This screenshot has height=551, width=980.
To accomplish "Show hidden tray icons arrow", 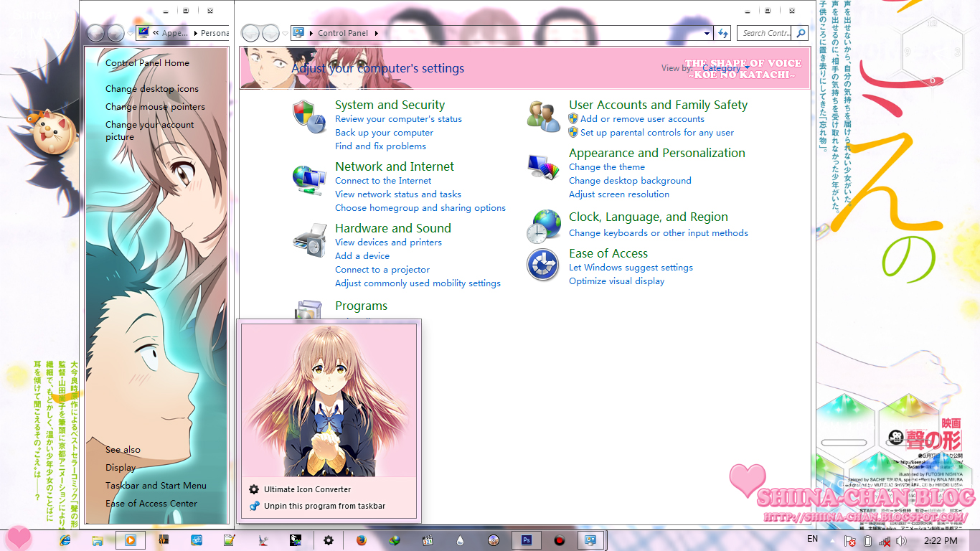I will click(x=832, y=541).
